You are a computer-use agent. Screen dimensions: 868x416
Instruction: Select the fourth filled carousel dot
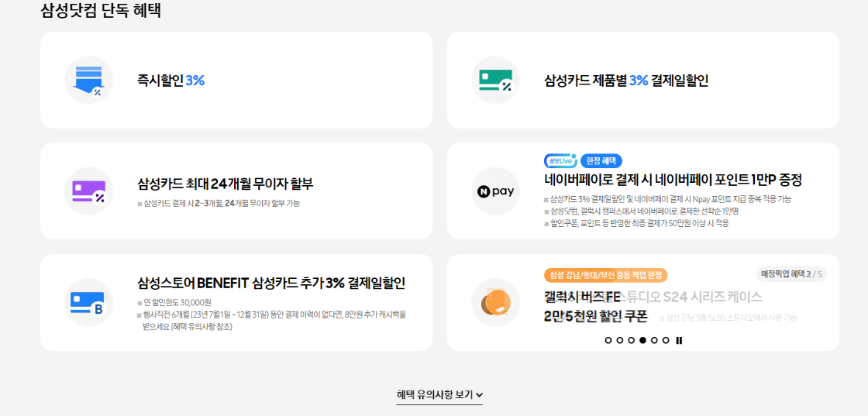642,341
